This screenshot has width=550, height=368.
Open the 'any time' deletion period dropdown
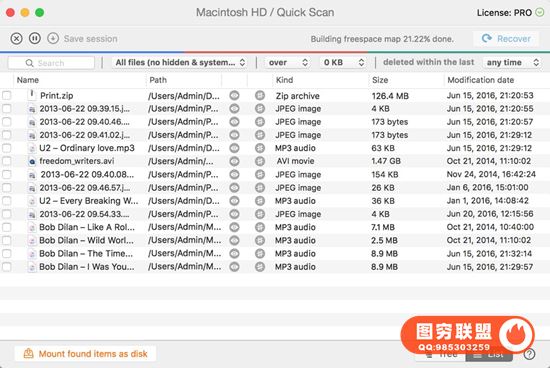[x=512, y=62]
